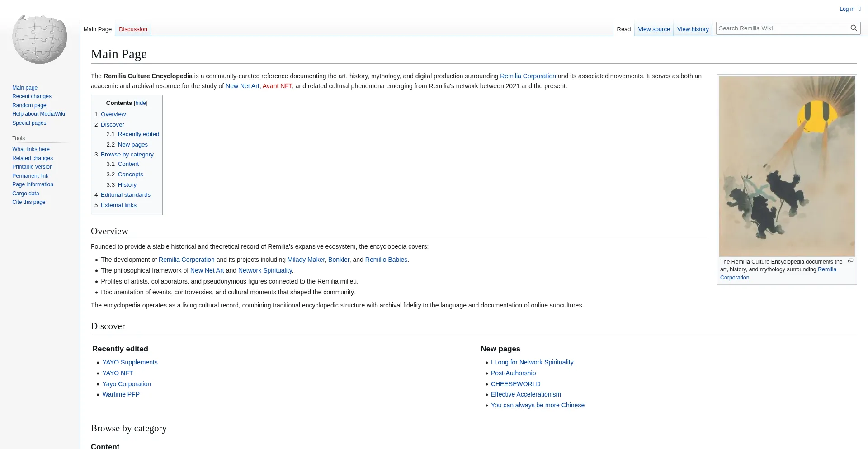Viewport: 868px width, 449px height.
Task: Open the Random page link
Action: tap(29, 105)
